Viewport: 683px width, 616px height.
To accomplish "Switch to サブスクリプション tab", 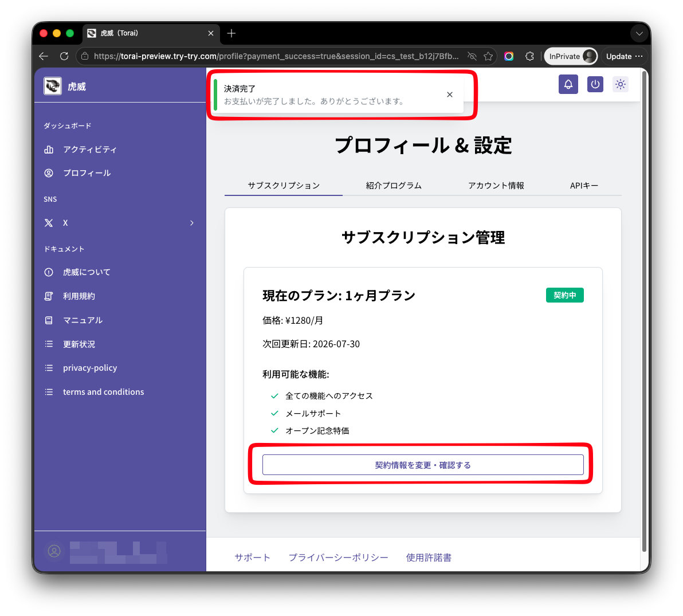I will pyautogui.click(x=284, y=186).
